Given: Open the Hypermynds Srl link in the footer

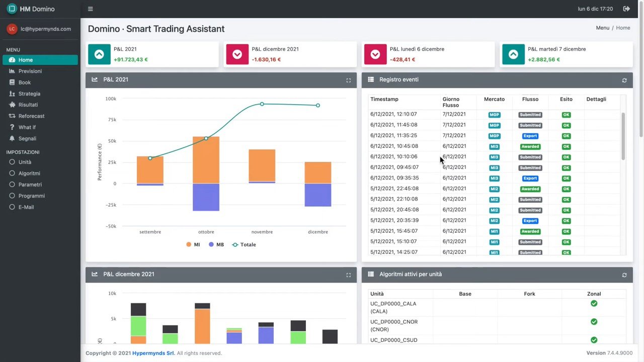Looking at the screenshot, I should 152,353.
